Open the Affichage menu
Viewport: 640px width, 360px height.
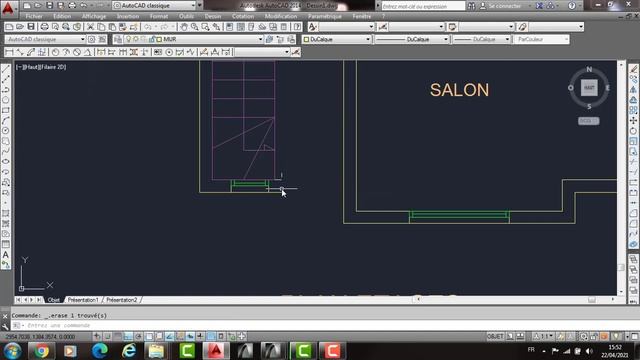(x=94, y=16)
